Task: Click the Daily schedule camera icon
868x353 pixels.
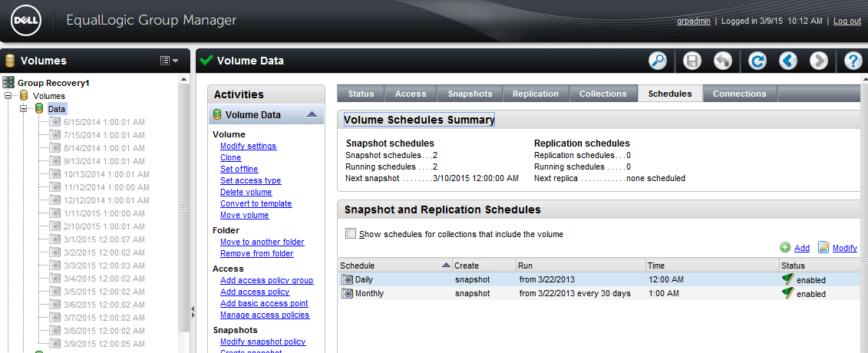Action: 347,279
